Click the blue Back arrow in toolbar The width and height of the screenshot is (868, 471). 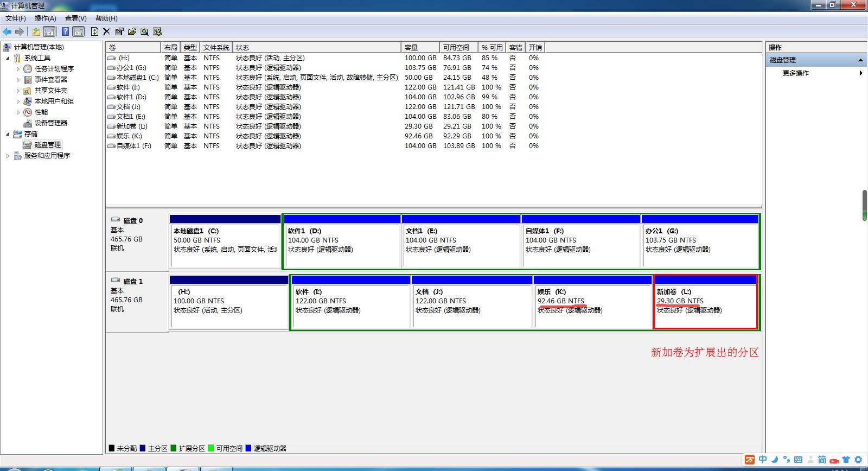(7, 31)
